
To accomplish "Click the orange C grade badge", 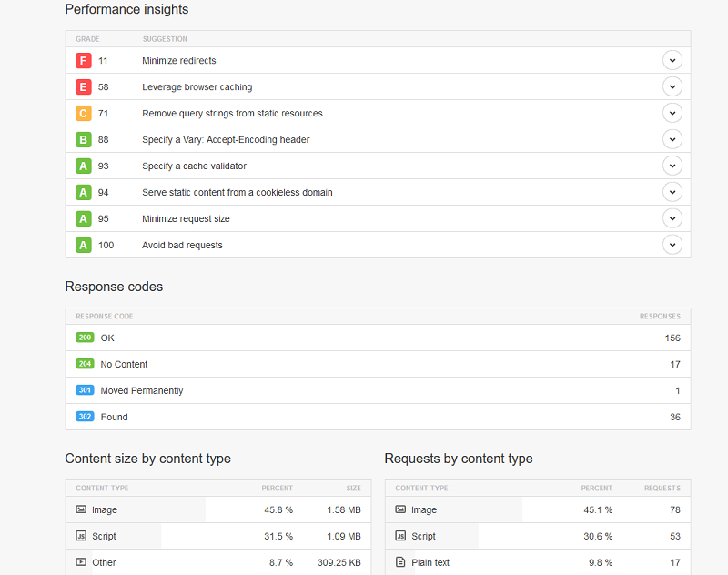I will (x=83, y=114).
